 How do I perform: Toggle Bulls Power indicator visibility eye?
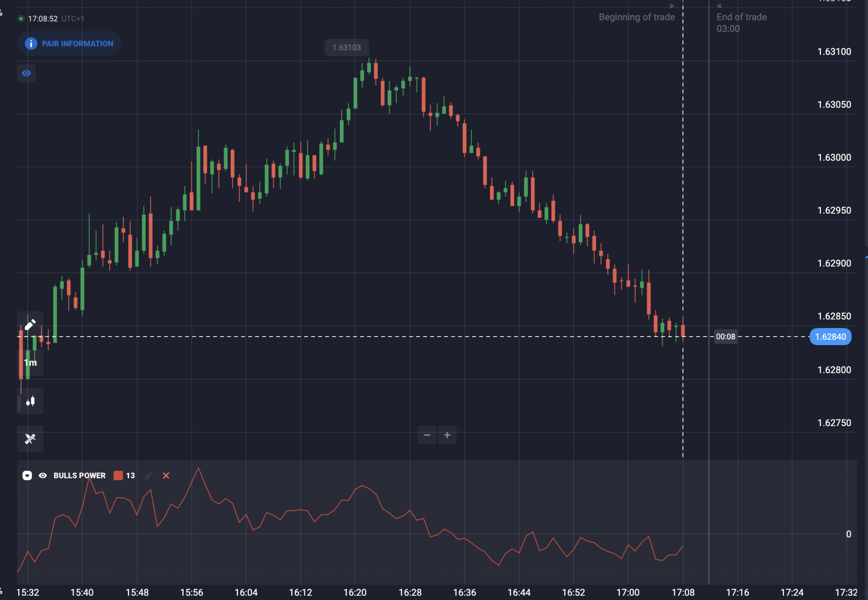[43, 475]
